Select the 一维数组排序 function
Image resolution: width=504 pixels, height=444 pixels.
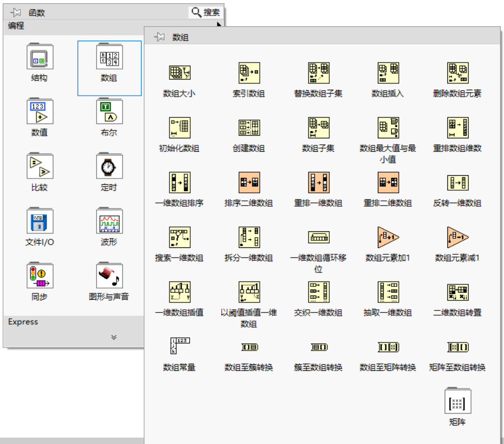pyautogui.click(x=180, y=183)
